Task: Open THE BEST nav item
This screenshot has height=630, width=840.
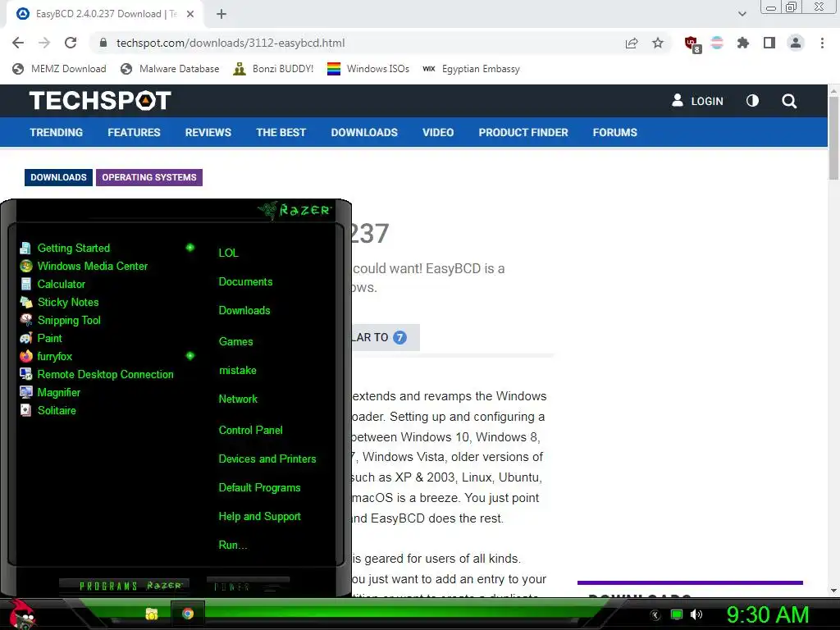Action: click(281, 132)
